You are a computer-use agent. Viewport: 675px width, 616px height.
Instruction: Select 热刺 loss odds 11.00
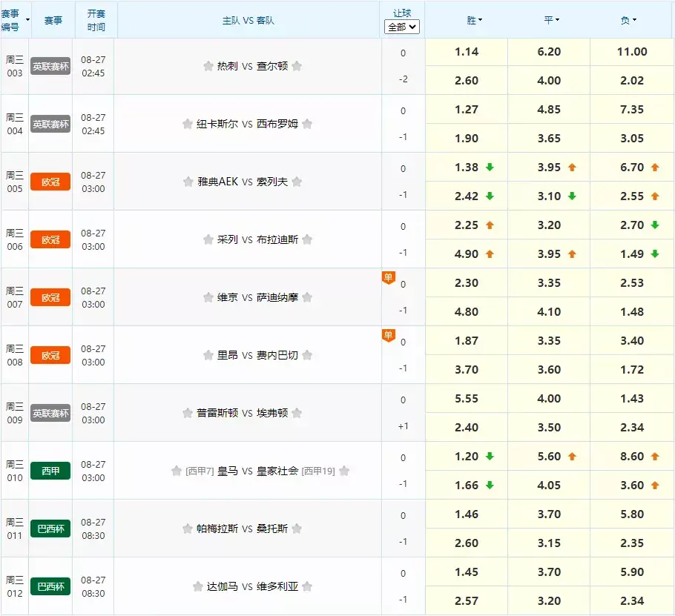(632, 52)
